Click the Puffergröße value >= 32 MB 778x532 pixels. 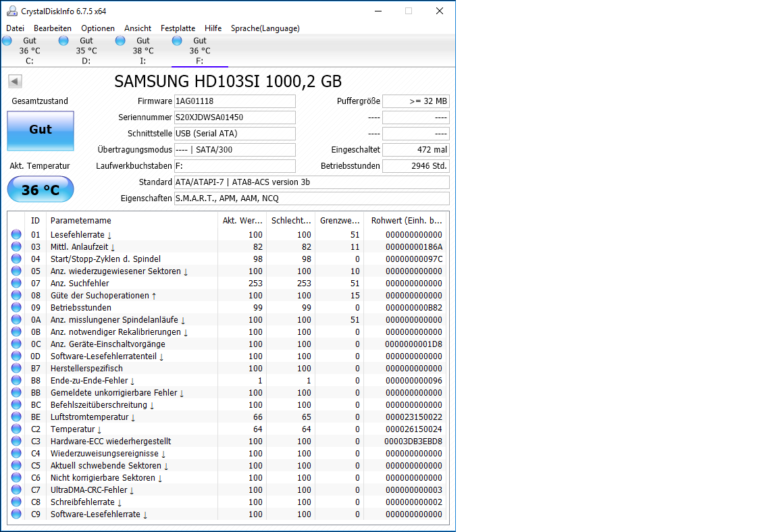coord(416,101)
